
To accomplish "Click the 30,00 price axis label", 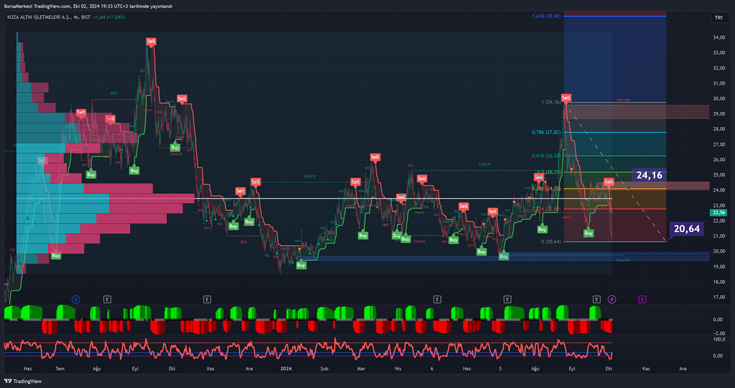I will [x=719, y=98].
